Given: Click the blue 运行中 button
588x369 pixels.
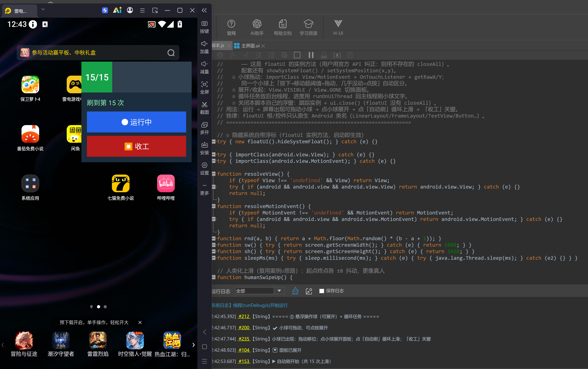Looking at the screenshot, I should 136,122.
